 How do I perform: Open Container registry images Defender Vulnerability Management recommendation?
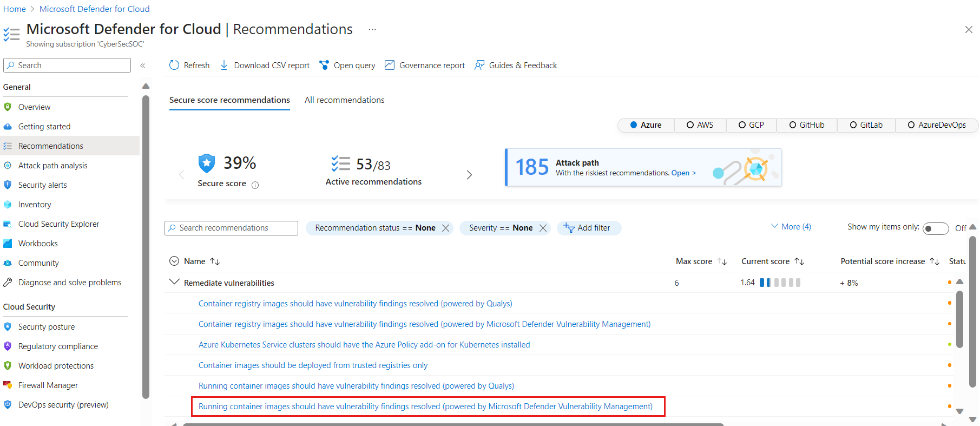click(425, 324)
